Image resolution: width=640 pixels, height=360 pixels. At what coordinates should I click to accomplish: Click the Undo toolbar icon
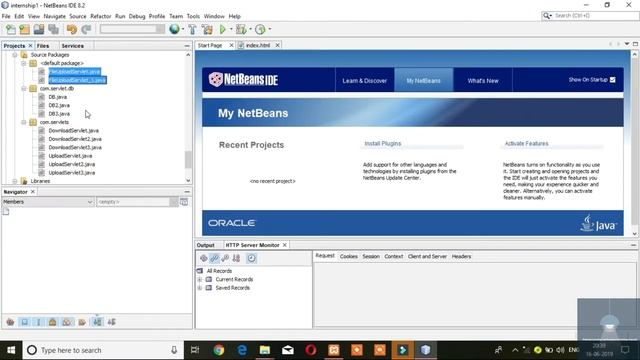click(x=71, y=29)
